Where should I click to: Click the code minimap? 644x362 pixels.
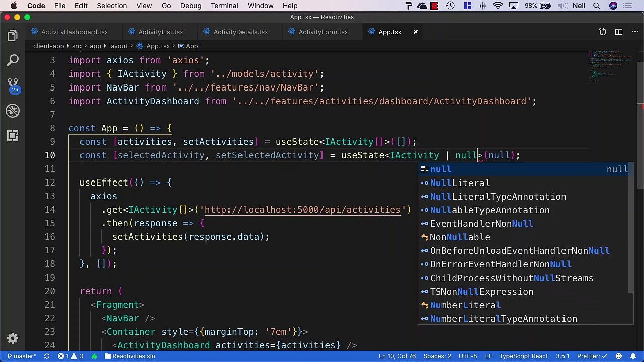tap(611, 65)
